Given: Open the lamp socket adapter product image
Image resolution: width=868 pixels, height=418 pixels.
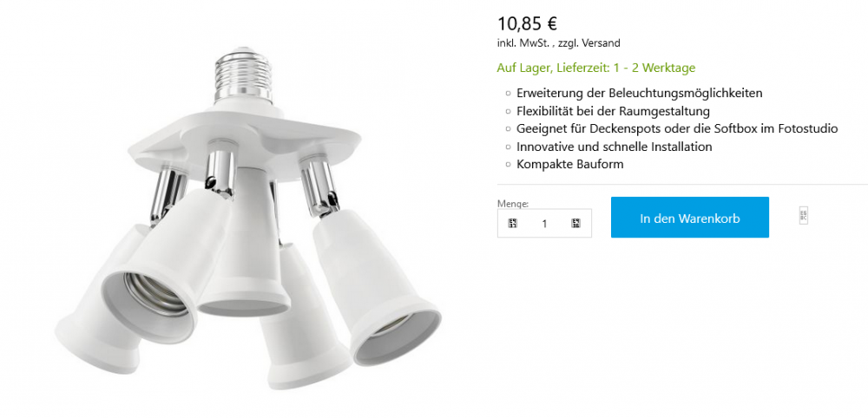Looking at the screenshot, I should pos(247,219).
